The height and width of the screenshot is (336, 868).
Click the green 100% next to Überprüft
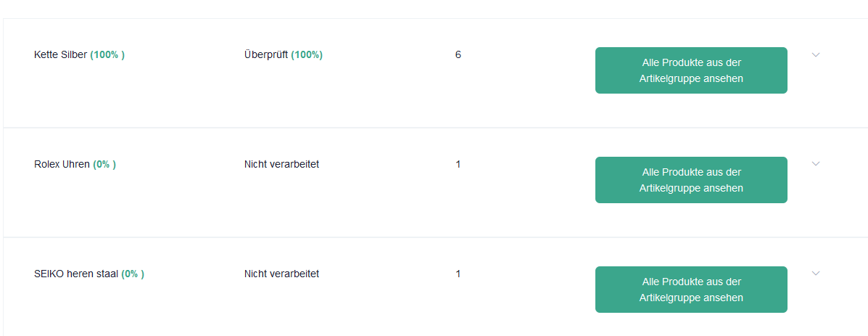pyautogui.click(x=307, y=55)
